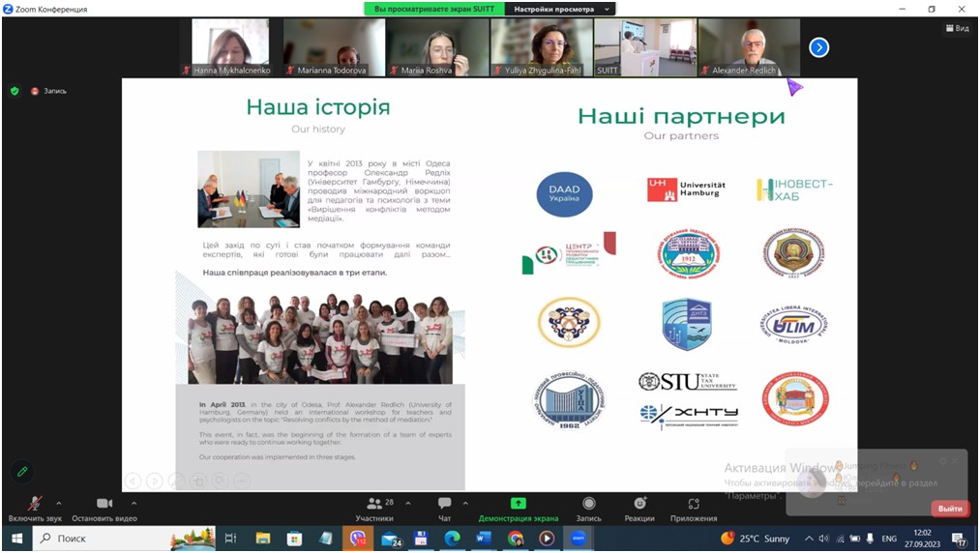Open the clock showing 12:02
The width and height of the screenshot is (980, 553).
(x=923, y=538)
